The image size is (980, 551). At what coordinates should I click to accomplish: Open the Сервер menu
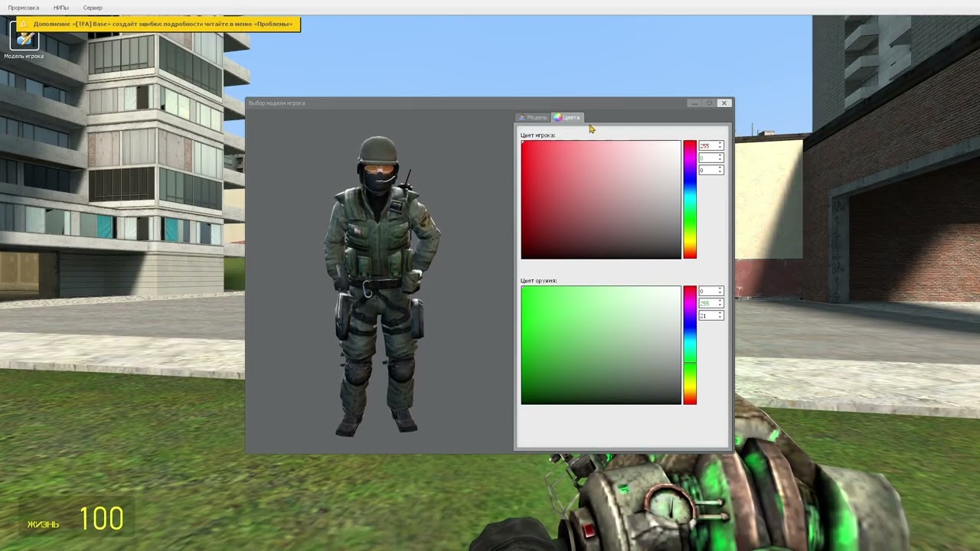(93, 8)
